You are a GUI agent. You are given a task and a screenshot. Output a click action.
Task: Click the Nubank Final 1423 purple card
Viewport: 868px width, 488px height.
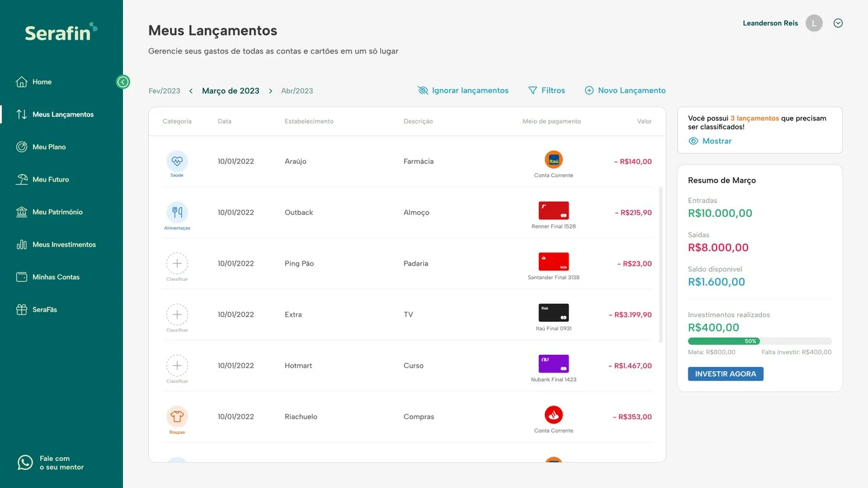(553, 364)
